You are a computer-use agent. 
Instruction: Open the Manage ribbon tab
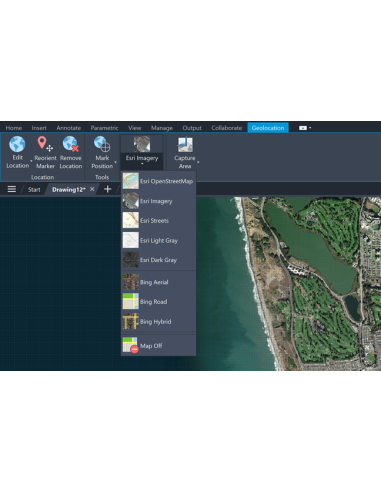(x=162, y=128)
